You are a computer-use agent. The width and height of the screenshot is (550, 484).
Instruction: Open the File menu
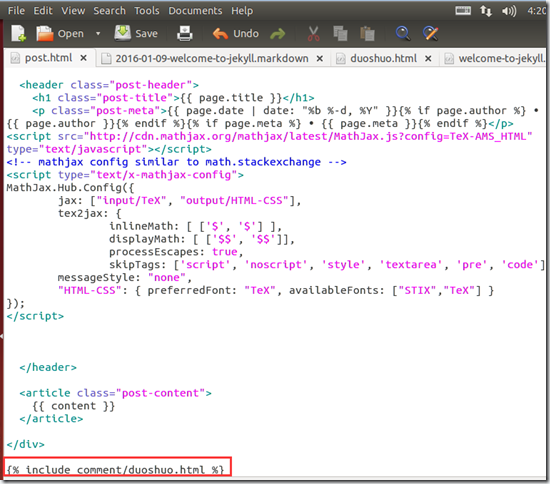tap(16, 11)
